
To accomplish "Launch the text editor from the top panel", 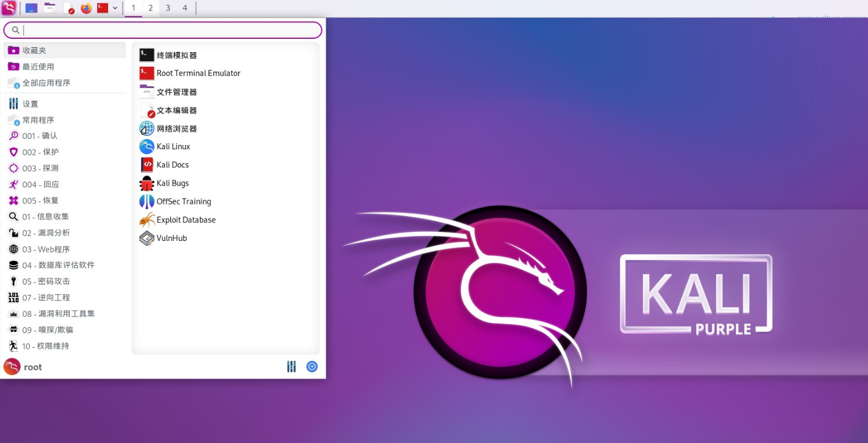I will [x=69, y=8].
